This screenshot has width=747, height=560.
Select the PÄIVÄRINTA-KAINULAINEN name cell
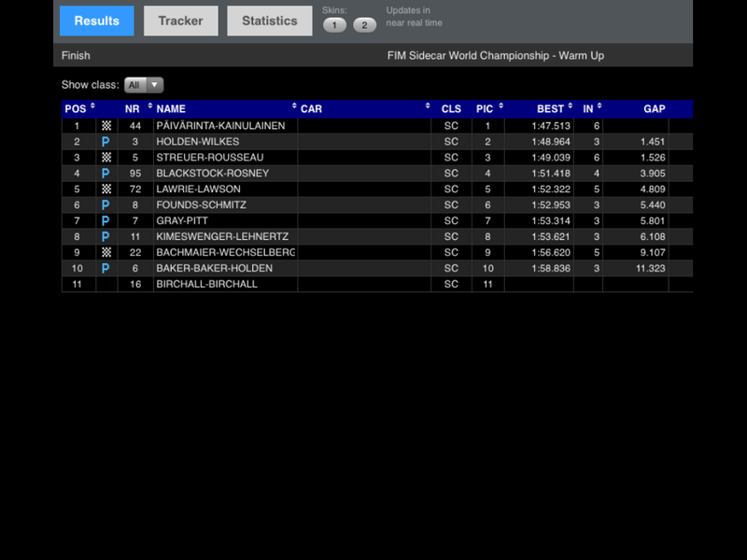pyautogui.click(x=225, y=126)
